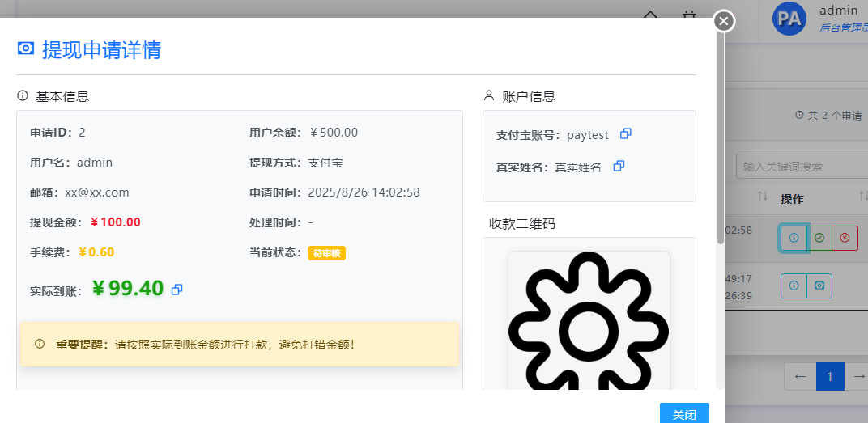Image resolution: width=868 pixels, height=423 pixels.
Task: Copy the real name value
Action: (x=619, y=166)
